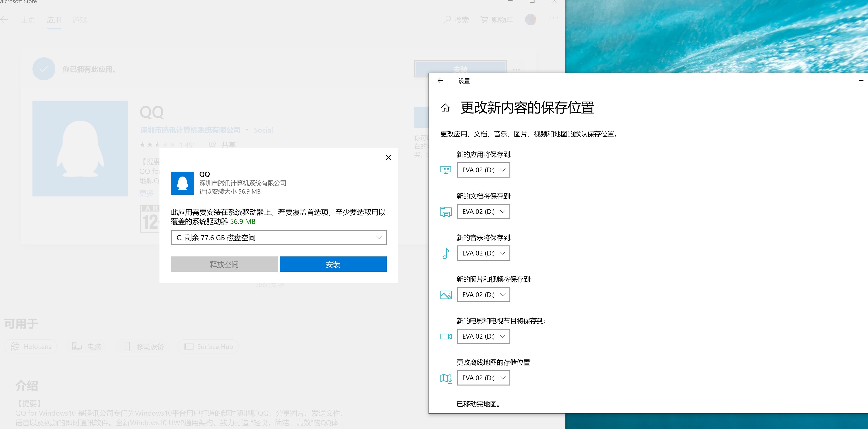
Task: Open the 更改离线地图的存储位置 dropdown
Action: [x=483, y=378]
